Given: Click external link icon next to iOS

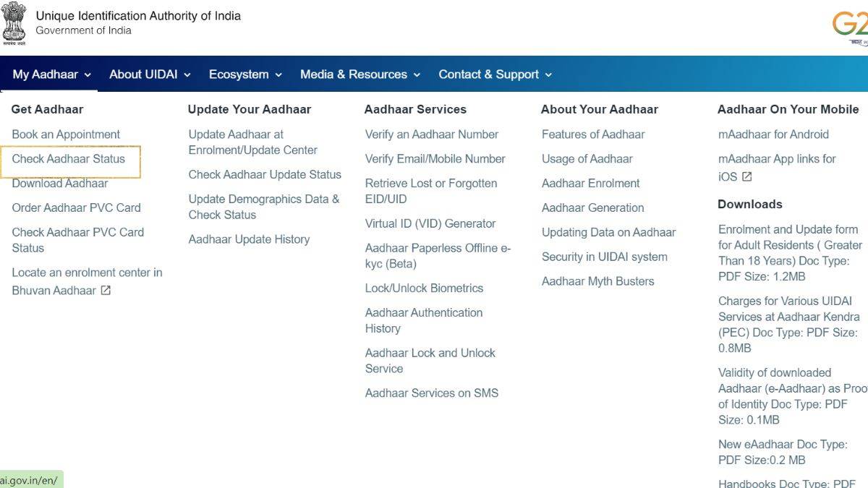Looking at the screenshot, I should pos(746,176).
